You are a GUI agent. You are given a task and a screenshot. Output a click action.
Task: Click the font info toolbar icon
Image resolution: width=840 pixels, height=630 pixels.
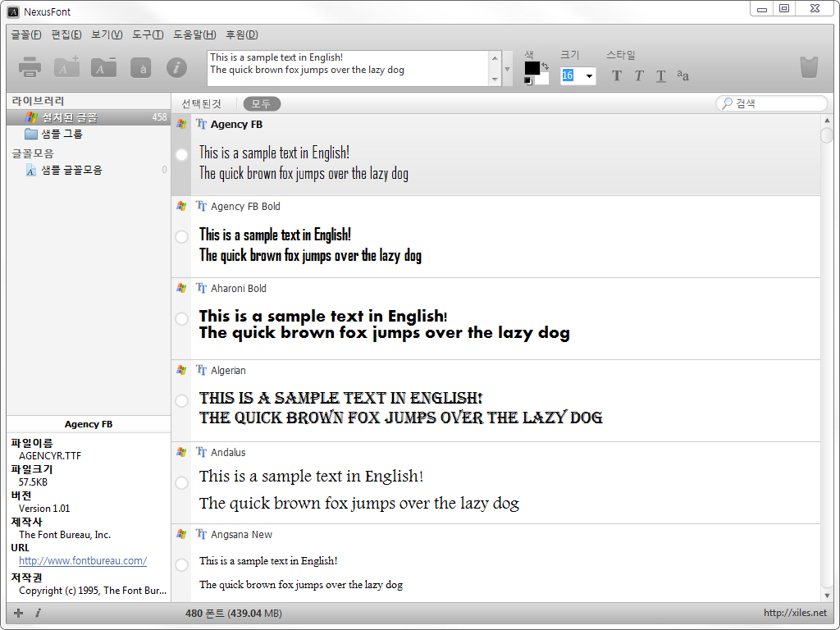(x=176, y=67)
